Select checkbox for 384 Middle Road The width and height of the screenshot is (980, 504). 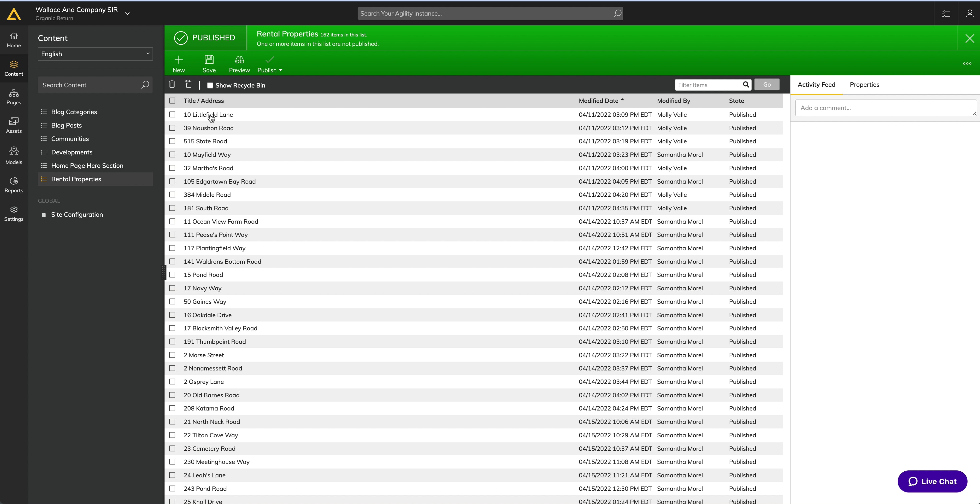tap(172, 194)
